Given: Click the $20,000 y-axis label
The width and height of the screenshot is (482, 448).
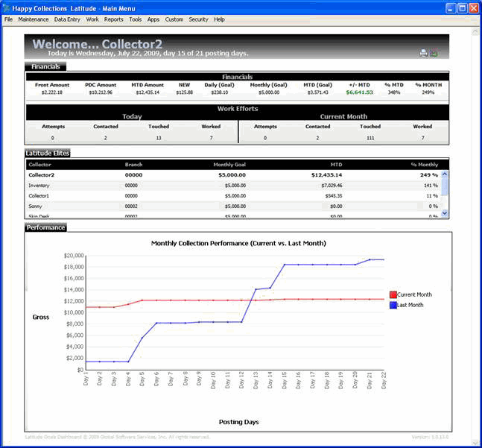Looking at the screenshot, I should pos(74,256).
